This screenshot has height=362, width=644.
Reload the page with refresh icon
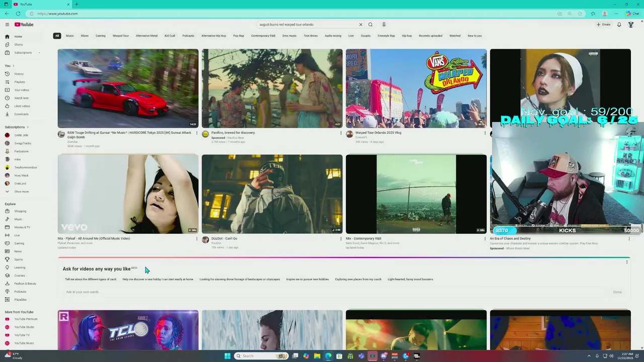(x=18, y=14)
